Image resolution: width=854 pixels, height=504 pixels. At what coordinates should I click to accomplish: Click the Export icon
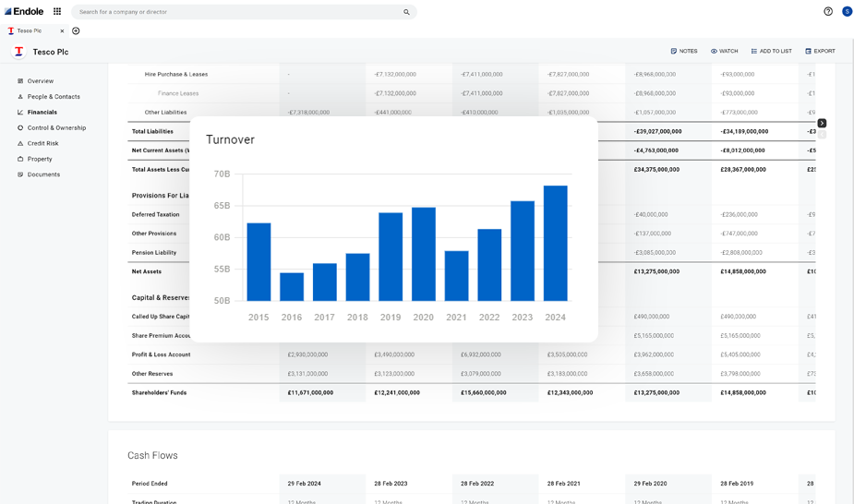808,51
